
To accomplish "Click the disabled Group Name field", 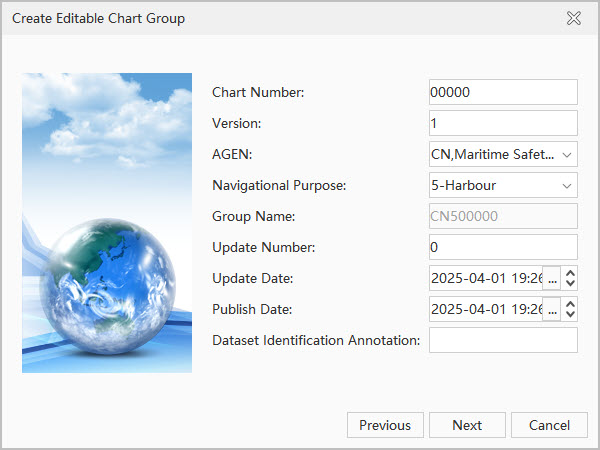I will click(x=503, y=216).
